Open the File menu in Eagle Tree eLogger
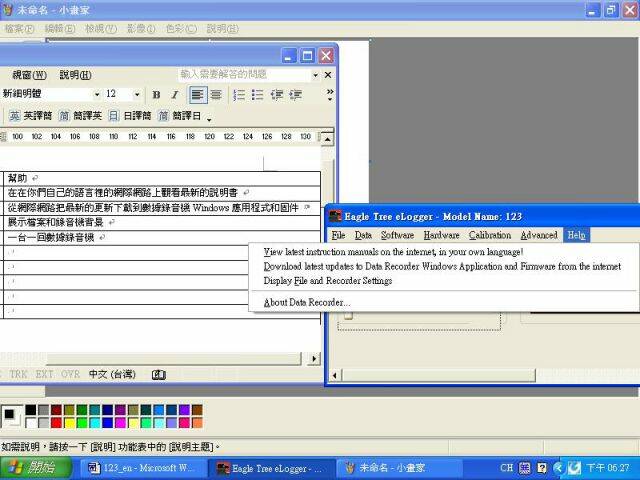This screenshot has height=480, width=640. (338, 235)
